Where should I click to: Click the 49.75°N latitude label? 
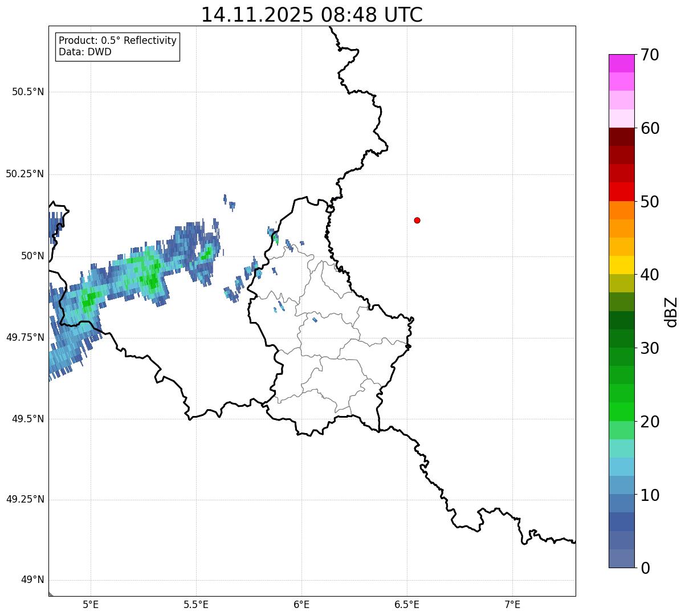25,337
